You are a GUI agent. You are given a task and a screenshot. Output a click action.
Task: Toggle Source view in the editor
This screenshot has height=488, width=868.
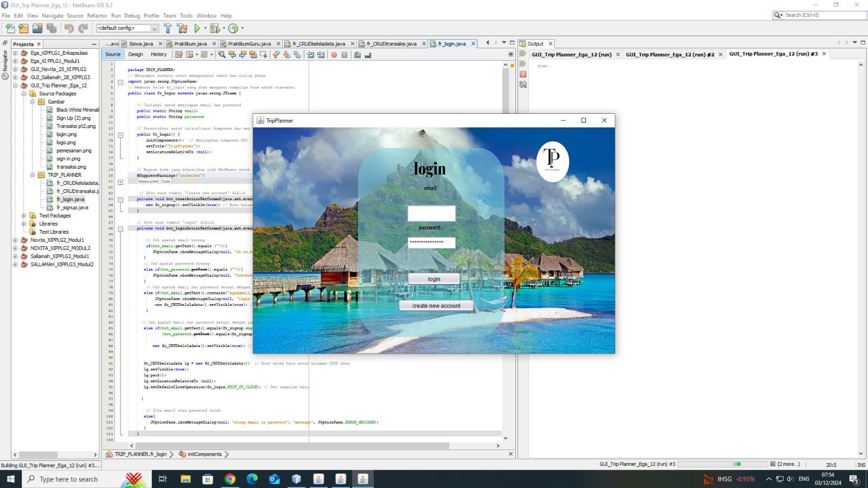[113, 54]
